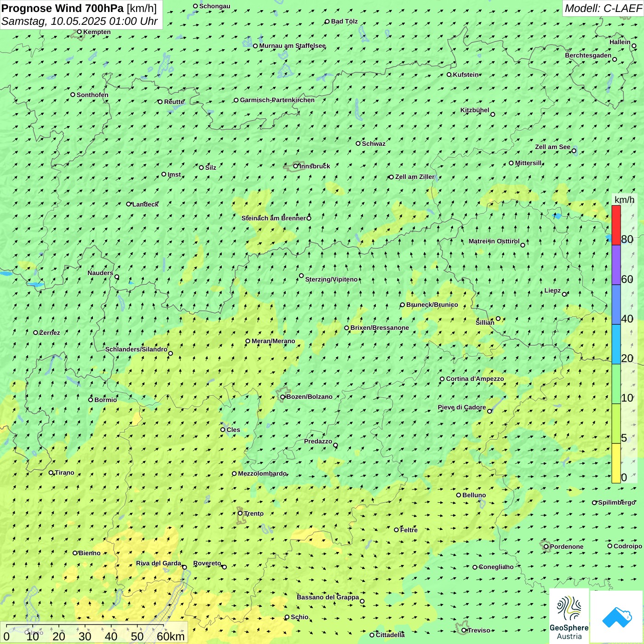Click the Zernez label
Image resolution: width=644 pixels, height=644 pixels.
point(49,333)
